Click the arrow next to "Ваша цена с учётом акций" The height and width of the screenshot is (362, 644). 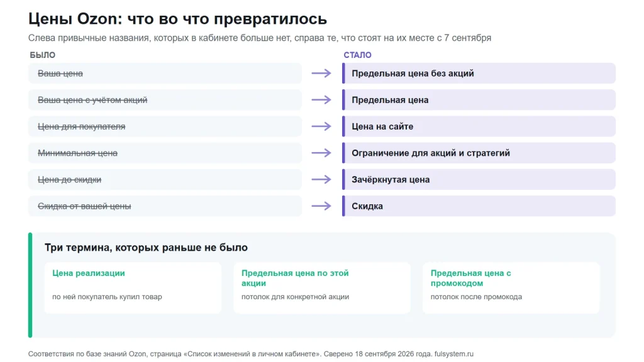321,100
